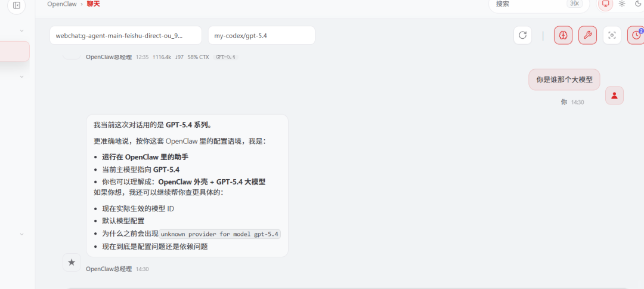
Task: Expand the topmost sidebar chevron
Action: pyautogui.click(x=22, y=30)
